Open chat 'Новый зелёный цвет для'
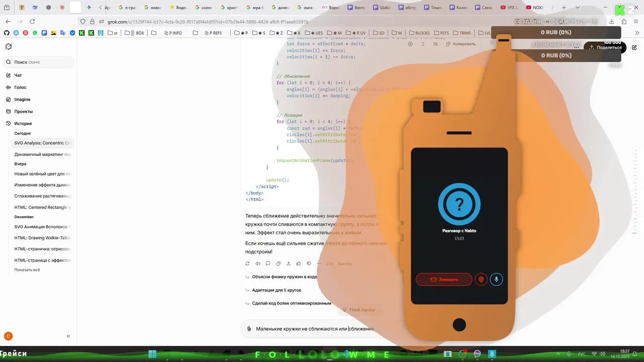The image size is (644, 362). point(43,174)
